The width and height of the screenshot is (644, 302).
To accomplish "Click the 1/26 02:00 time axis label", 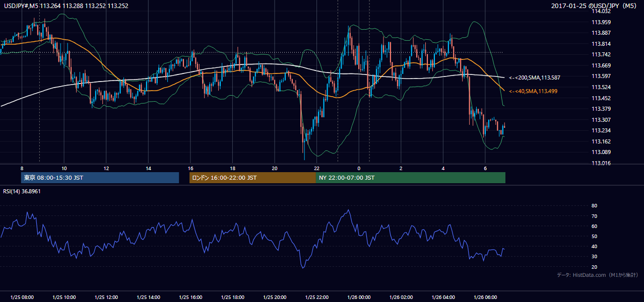I will tap(401, 297).
